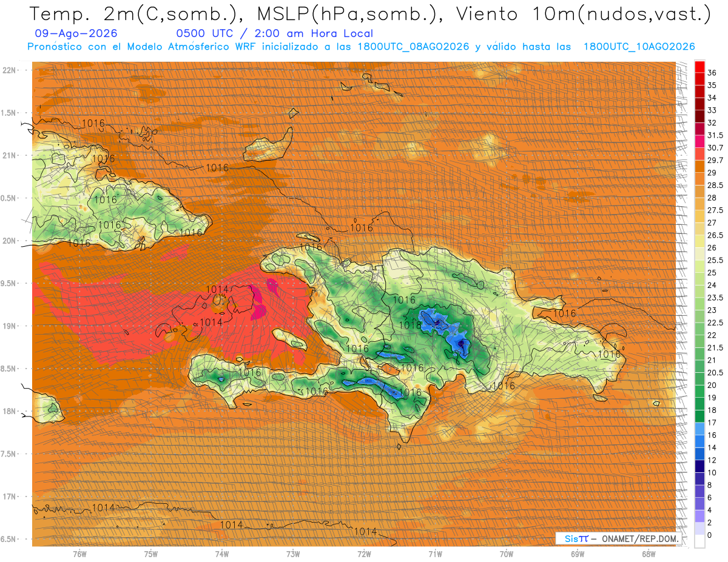The height and width of the screenshot is (562, 728).
Task: Click the legend value '36'
Action: [712, 73]
